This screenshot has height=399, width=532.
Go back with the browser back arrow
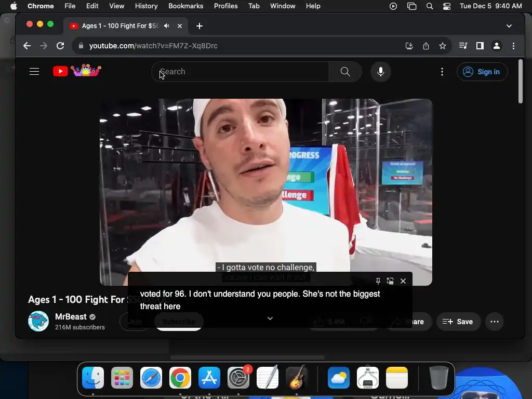click(x=27, y=46)
